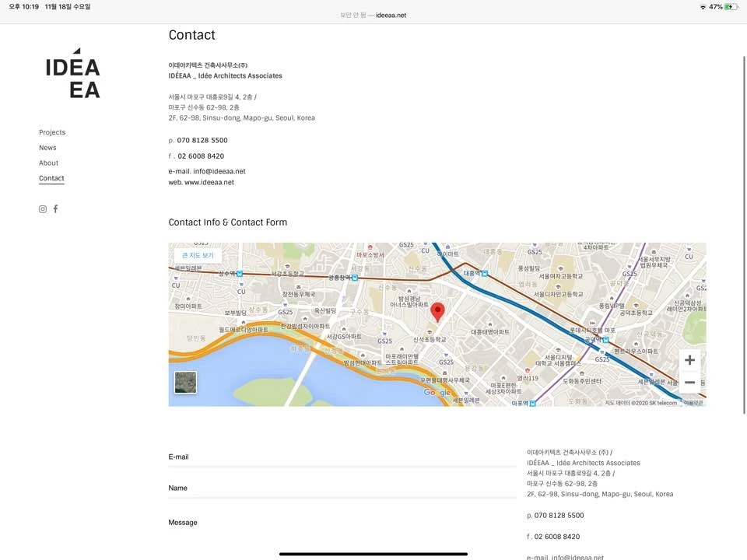
Task: Click the time '오후 10:19' in status bar
Action: 24,7
